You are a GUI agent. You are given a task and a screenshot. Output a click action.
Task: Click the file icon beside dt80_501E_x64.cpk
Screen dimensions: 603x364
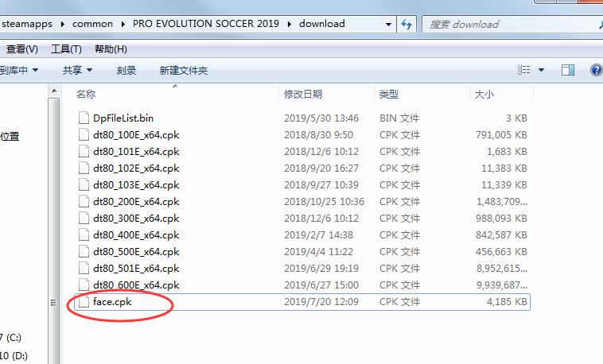click(84, 268)
